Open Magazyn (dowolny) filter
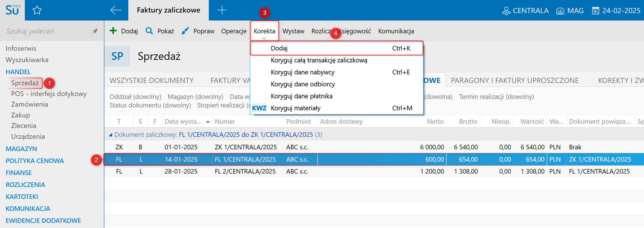 195,97
